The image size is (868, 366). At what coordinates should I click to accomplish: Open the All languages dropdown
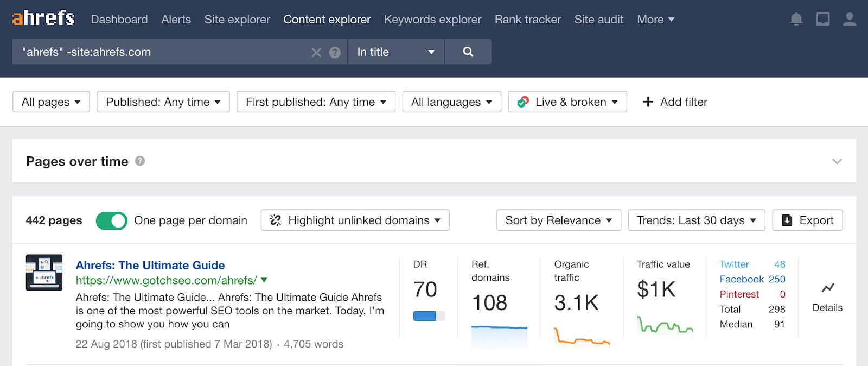(x=451, y=102)
